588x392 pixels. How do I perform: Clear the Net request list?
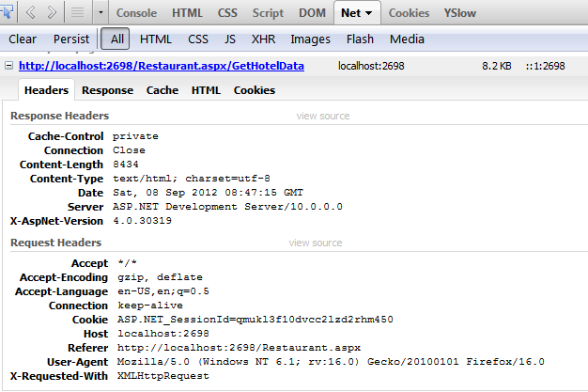coord(23,39)
